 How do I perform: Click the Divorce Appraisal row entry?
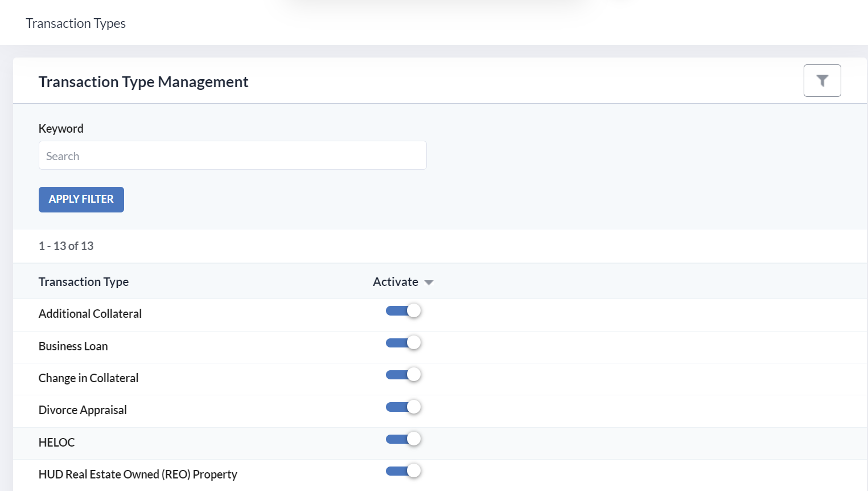point(83,410)
